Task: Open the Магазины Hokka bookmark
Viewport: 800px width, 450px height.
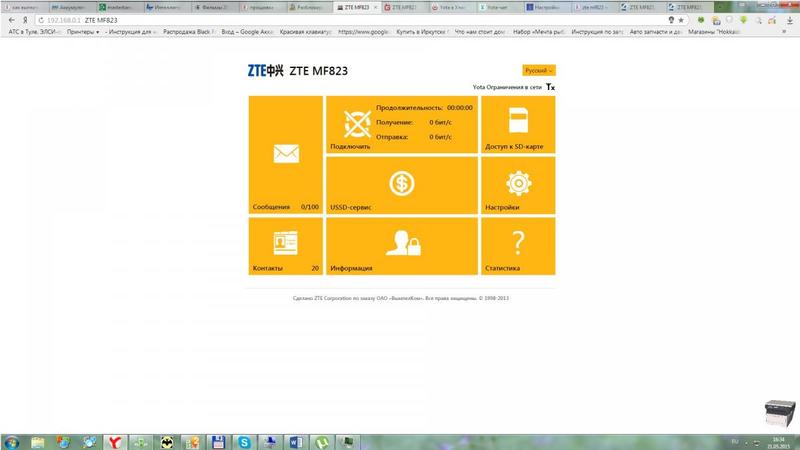Action: pyautogui.click(x=714, y=32)
